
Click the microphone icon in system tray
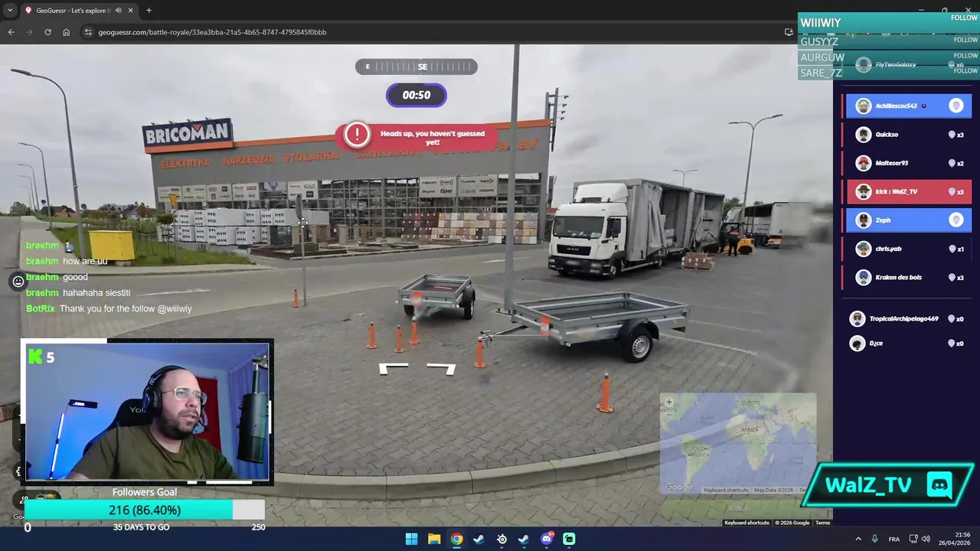pos(874,539)
